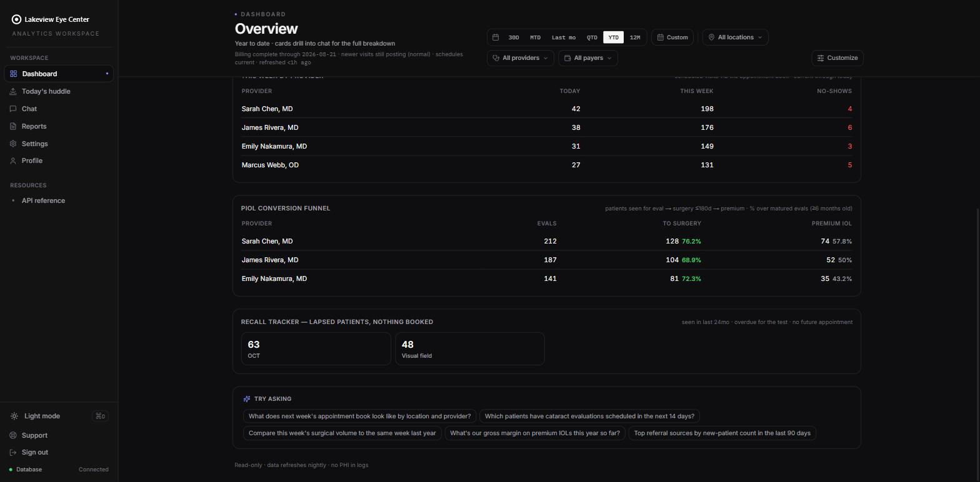Viewport: 980px width, 482px height.
Task: Open the Reports page
Action: click(59, 126)
